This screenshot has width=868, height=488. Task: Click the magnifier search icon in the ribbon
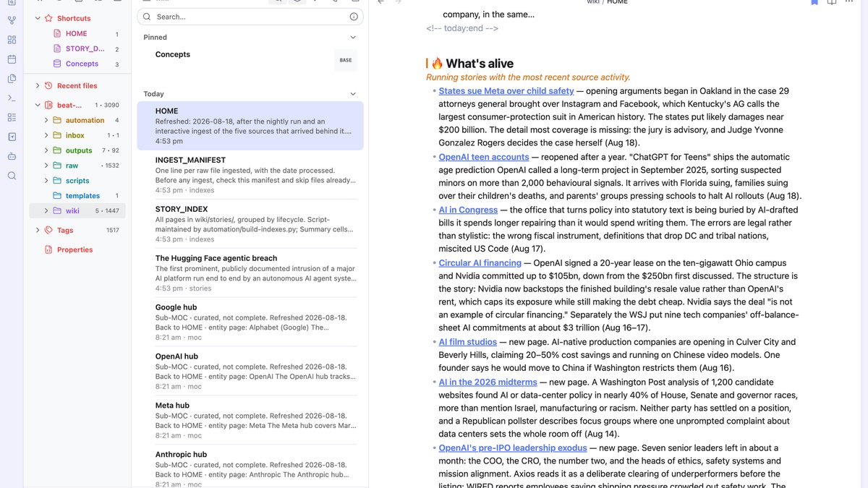[x=12, y=176]
